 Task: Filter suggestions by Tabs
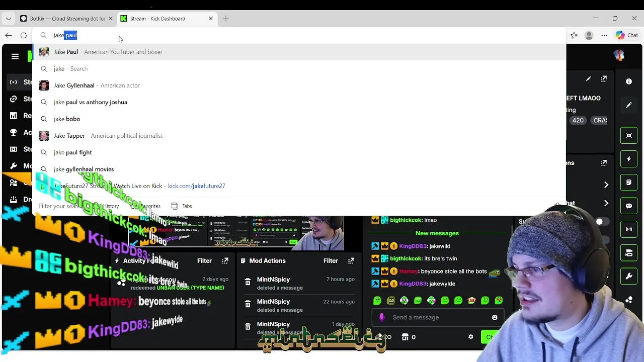[182, 206]
